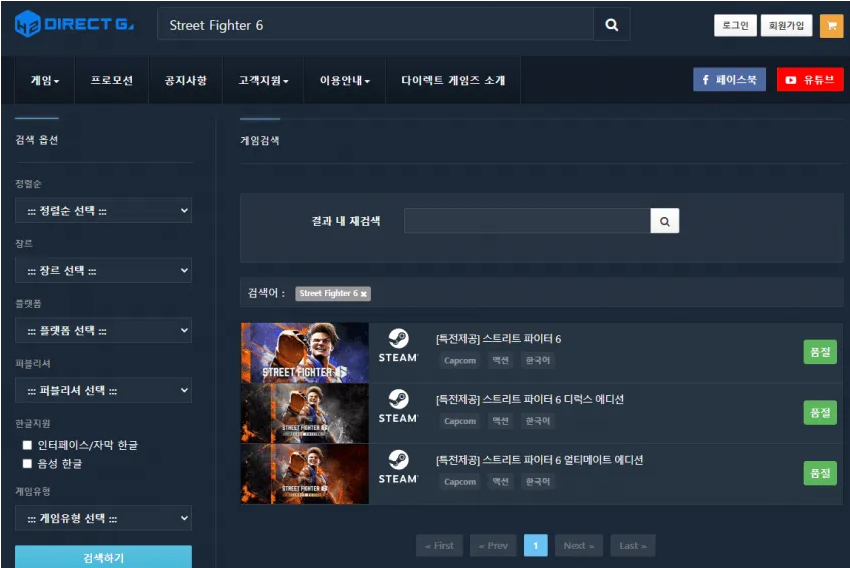Open the shopping cart icon
This screenshot has height=568, width=850.
831,25
